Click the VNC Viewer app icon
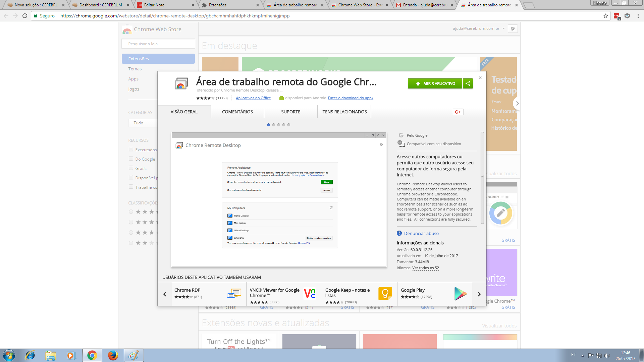The width and height of the screenshot is (644, 362). 310,294
